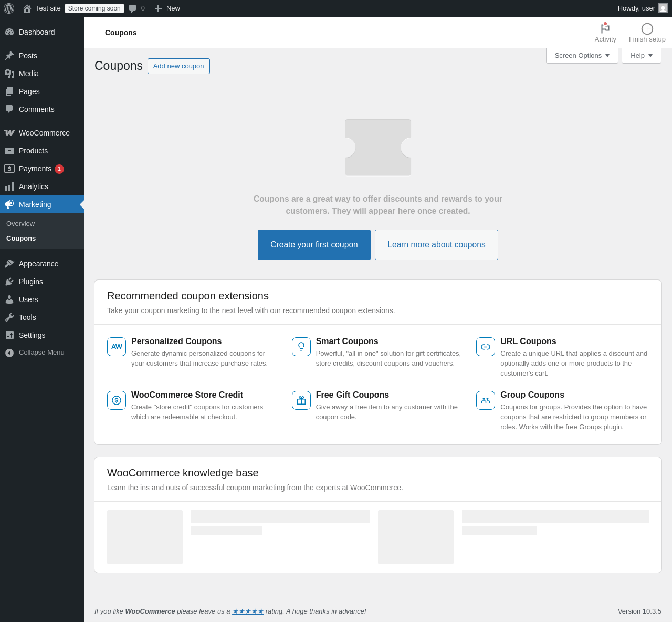Viewport: 672px width, 622px height.
Task: Click the Media icon in sidebar
Action: pos(9,74)
